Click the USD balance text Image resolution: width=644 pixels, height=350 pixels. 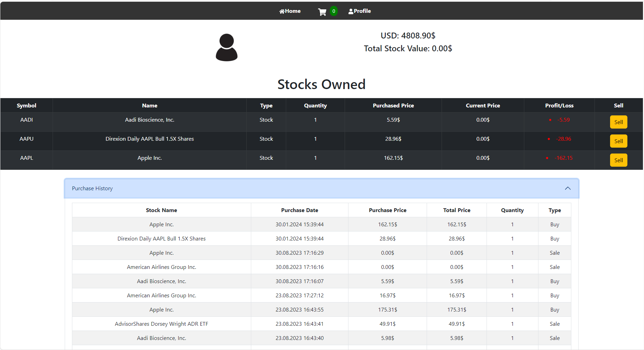[408, 36]
